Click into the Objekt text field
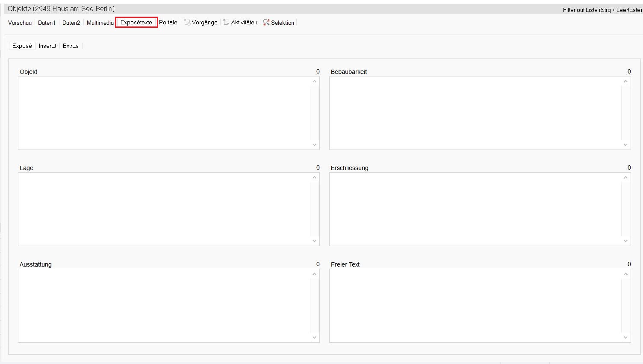This screenshot has height=364, width=643. pyautogui.click(x=164, y=113)
